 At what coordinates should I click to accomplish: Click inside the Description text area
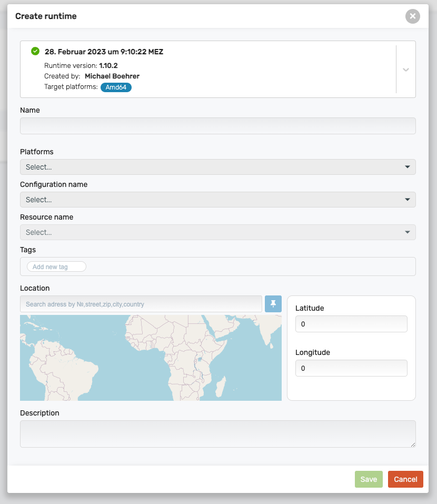[x=217, y=434]
